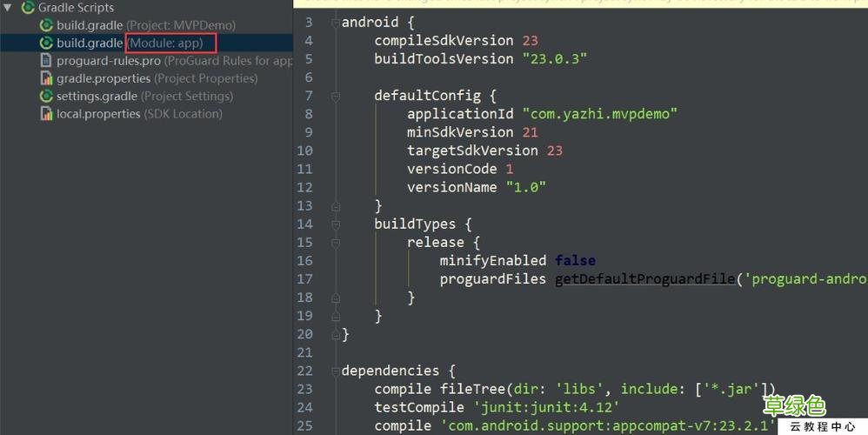Open the proguard-rules.pro file
Image resolution: width=868 pixels, height=435 pixels.
click(x=174, y=61)
